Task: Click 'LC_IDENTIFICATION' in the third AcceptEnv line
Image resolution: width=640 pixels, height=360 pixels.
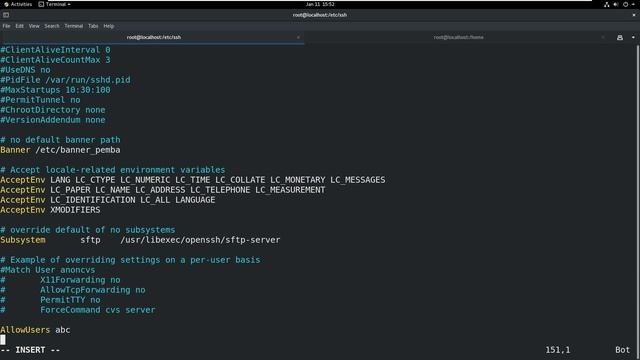Action: [x=93, y=200]
